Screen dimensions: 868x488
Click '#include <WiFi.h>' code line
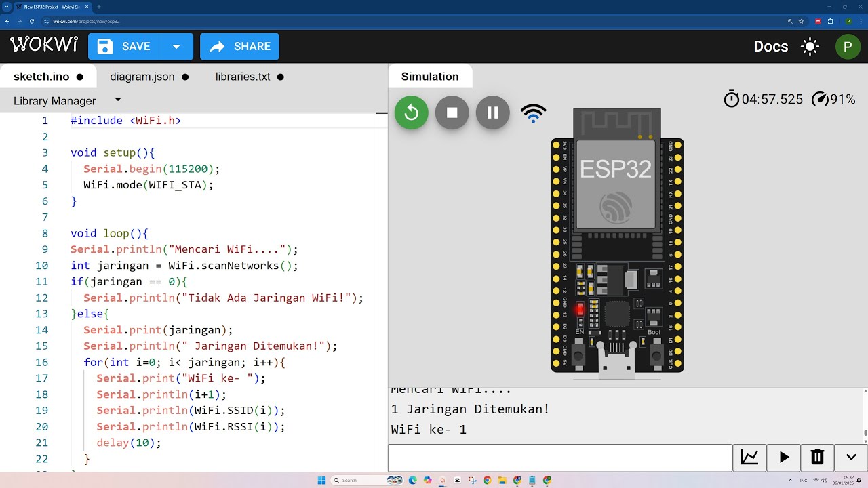point(125,121)
